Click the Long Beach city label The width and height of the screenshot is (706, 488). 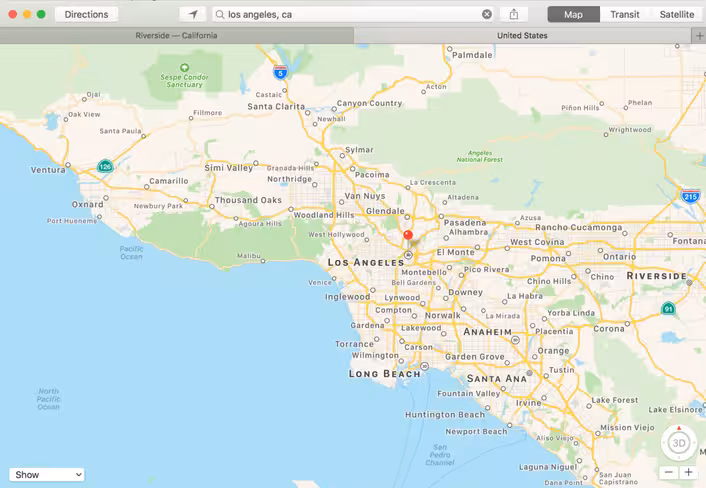pyautogui.click(x=385, y=374)
